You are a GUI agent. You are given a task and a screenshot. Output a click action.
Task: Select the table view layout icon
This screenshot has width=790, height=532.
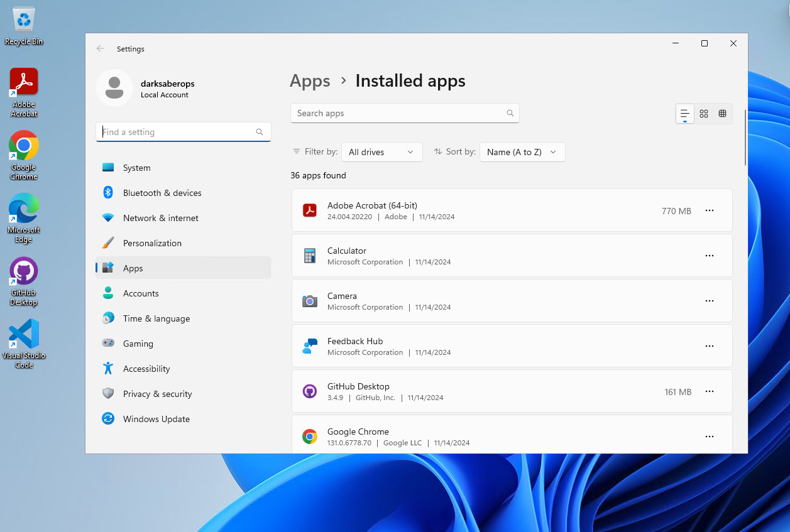(x=722, y=114)
